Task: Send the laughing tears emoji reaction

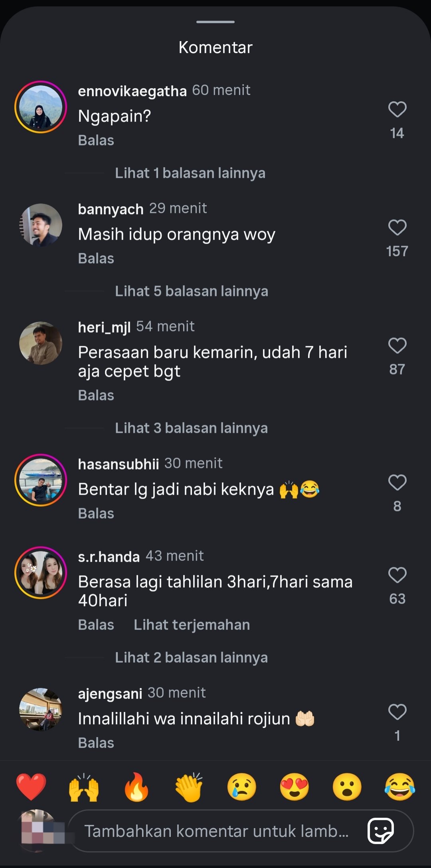Action: coord(400,787)
